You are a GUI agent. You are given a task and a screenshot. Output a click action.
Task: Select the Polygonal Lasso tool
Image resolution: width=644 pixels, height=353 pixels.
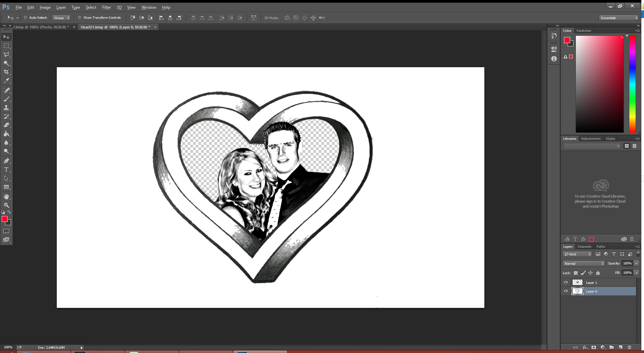6,54
